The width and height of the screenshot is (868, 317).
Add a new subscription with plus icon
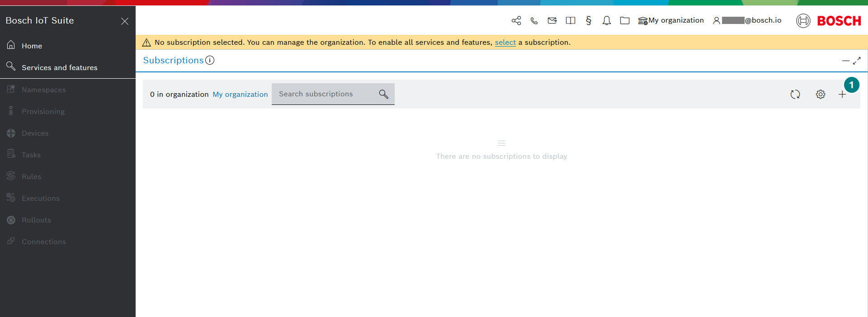842,94
